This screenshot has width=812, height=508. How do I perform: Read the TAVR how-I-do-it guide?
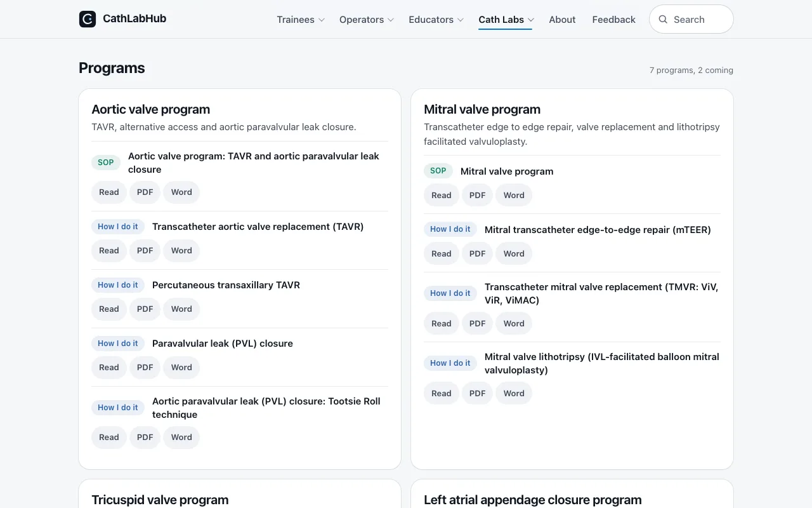(x=109, y=251)
